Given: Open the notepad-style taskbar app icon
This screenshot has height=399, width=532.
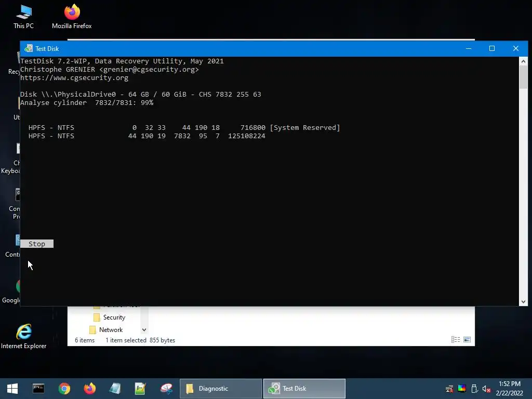Looking at the screenshot, I should pyautogui.click(x=115, y=389).
